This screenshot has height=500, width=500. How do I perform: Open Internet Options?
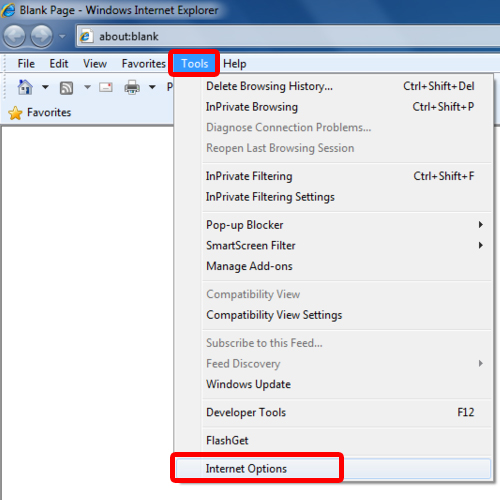click(333, 468)
